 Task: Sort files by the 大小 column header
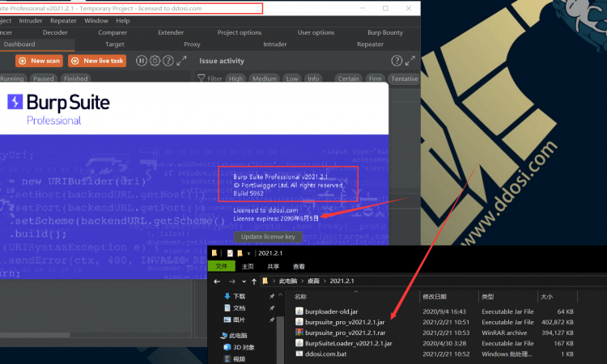tap(546, 297)
